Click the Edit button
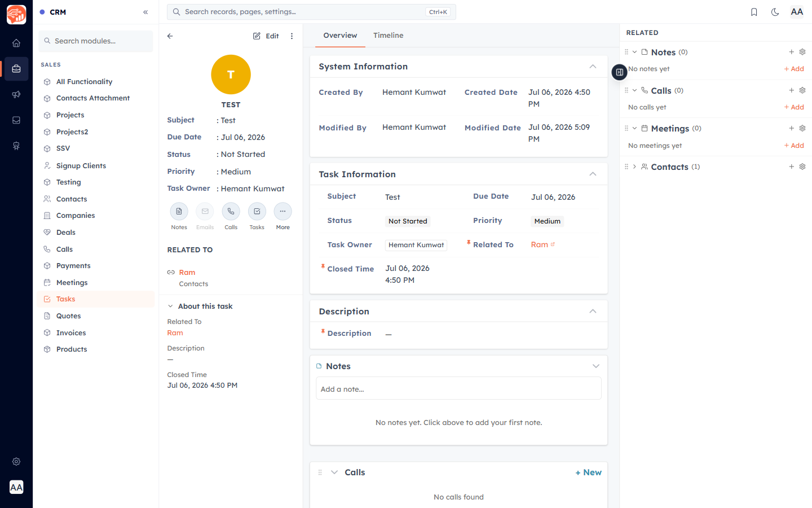 [266, 36]
